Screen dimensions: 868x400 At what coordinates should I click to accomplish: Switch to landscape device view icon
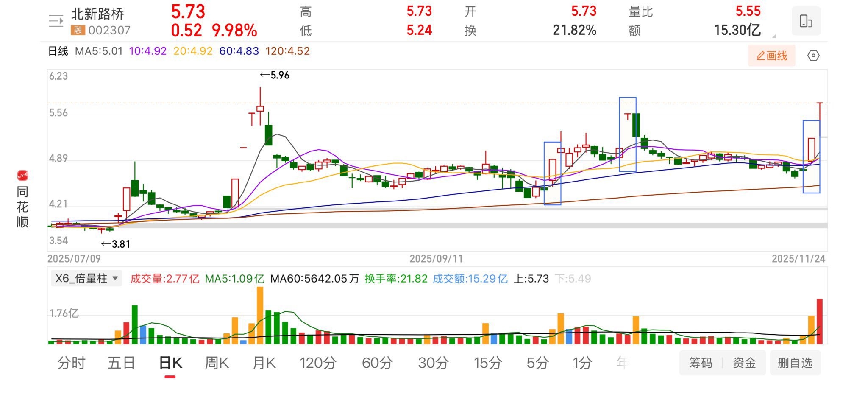click(x=806, y=21)
